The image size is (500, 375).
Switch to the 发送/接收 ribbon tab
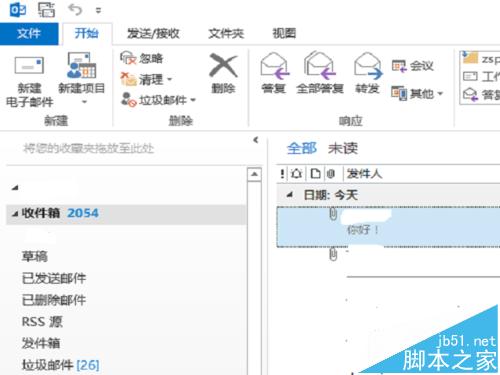[153, 33]
